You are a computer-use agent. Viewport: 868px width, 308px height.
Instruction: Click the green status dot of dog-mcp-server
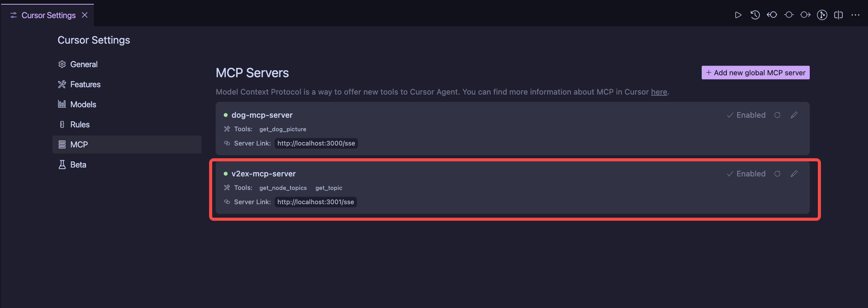(x=226, y=115)
